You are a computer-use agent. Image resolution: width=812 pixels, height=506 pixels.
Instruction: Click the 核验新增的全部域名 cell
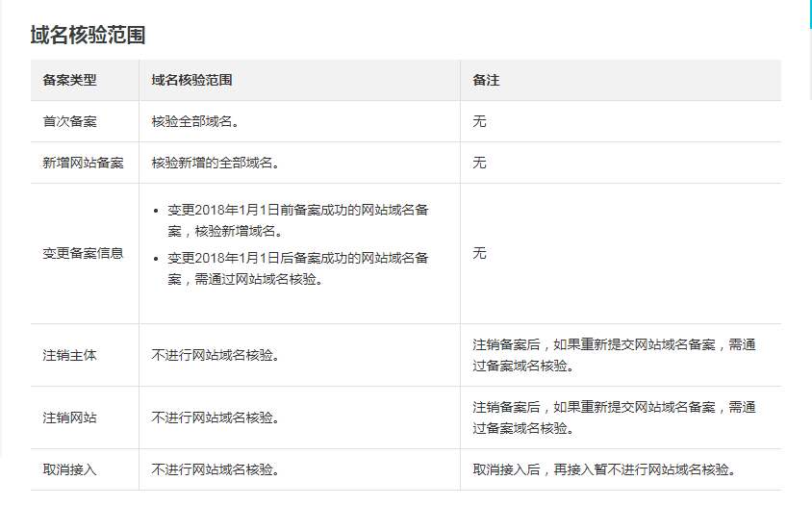pyautogui.click(x=216, y=164)
